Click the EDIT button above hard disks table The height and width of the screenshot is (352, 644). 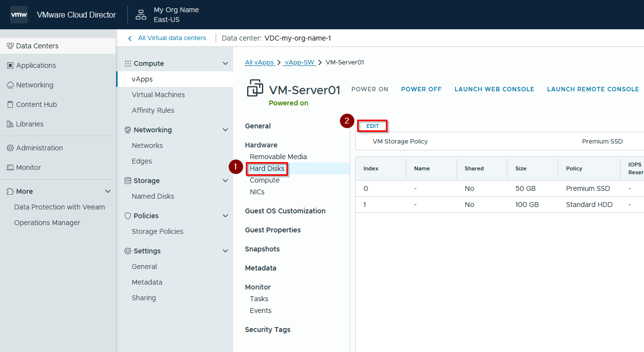(373, 126)
